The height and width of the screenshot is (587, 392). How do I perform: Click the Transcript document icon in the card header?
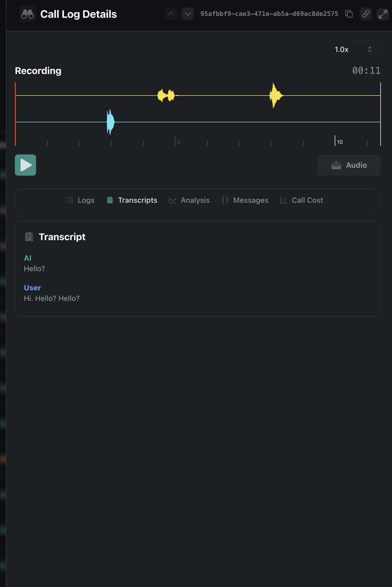pos(29,237)
